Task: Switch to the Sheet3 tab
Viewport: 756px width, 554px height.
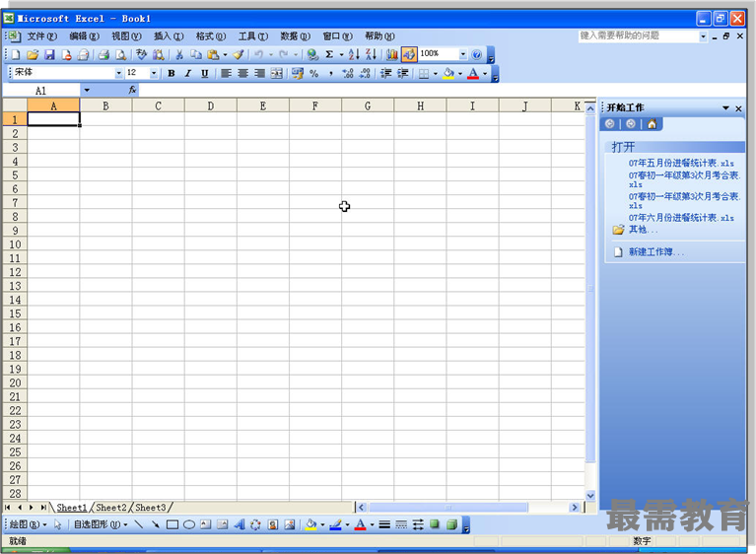Action: coord(151,508)
